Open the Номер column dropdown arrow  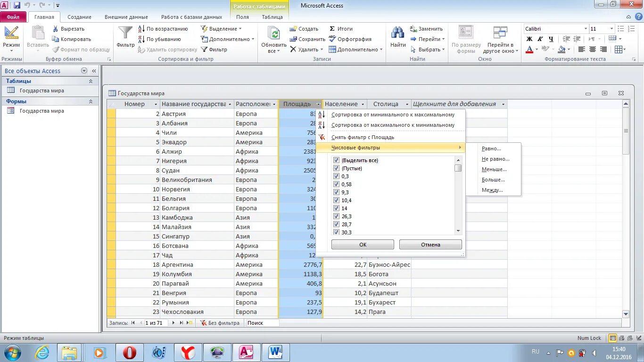[156, 104]
